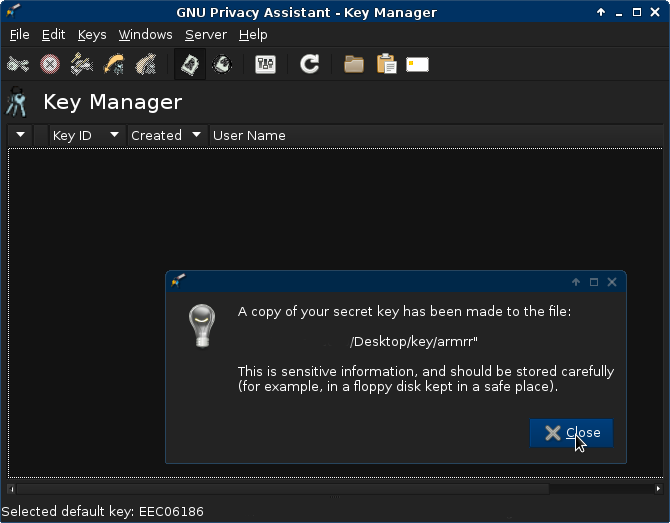Open the smartcard manager toolbar icon
Image resolution: width=670 pixels, height=523 pixels.
point(417,65)
